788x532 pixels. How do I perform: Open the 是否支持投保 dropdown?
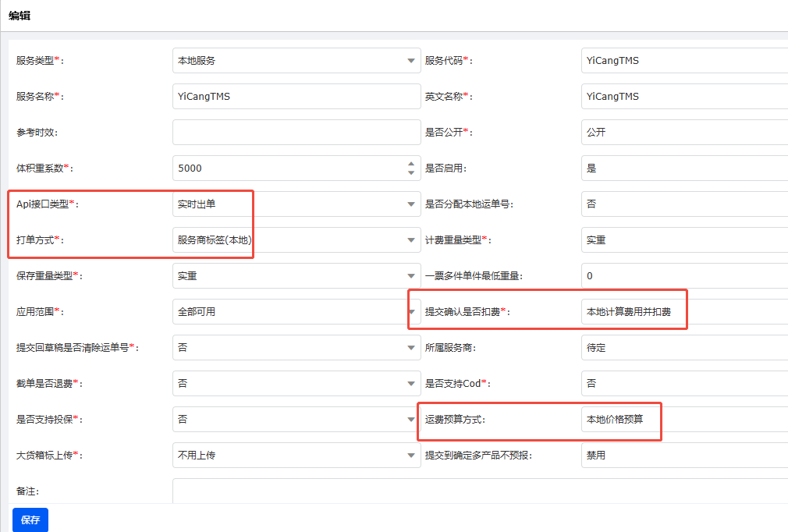pyautogui.click(x=296, y=420)
